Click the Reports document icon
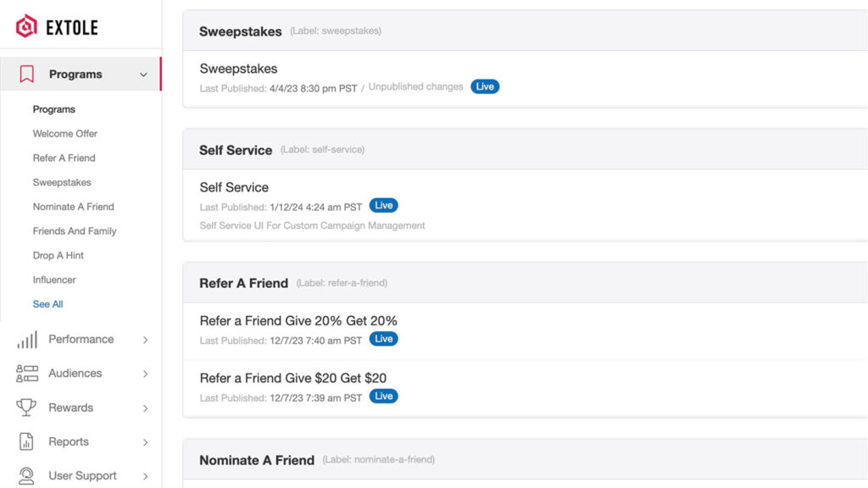 (27, 441)
